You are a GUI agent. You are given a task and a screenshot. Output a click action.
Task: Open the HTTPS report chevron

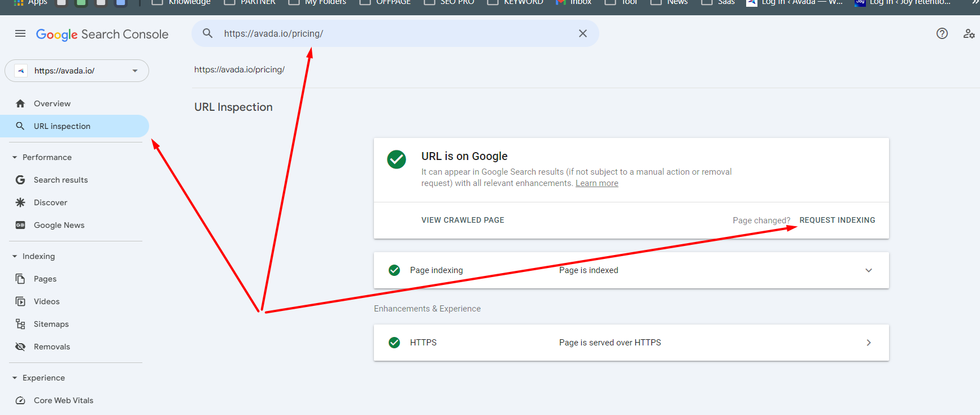click(869, 343)
